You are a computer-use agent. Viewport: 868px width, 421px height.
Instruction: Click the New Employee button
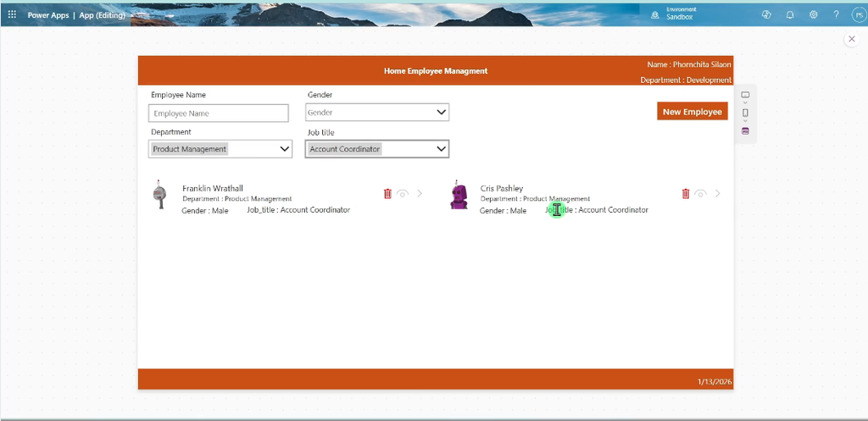[692, 111]
